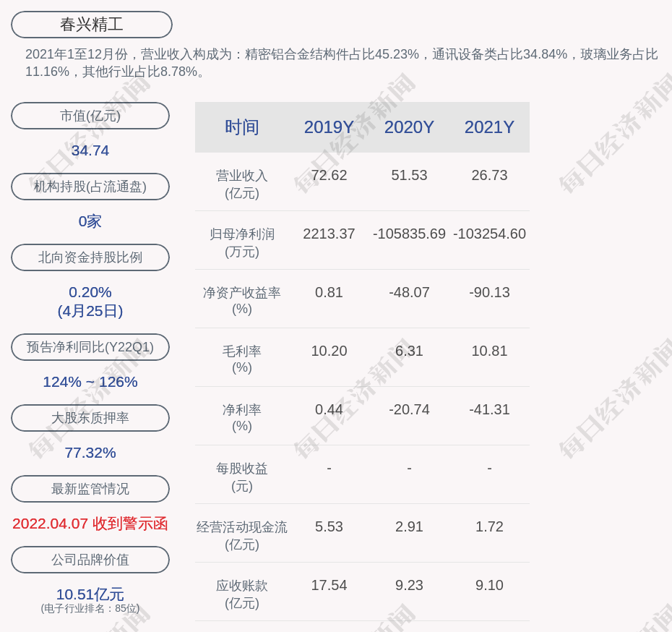The width and height of the screenshot is (672, 632).
Task: Click the 北向资金持股比例 capsule
Action: (90, 257)
